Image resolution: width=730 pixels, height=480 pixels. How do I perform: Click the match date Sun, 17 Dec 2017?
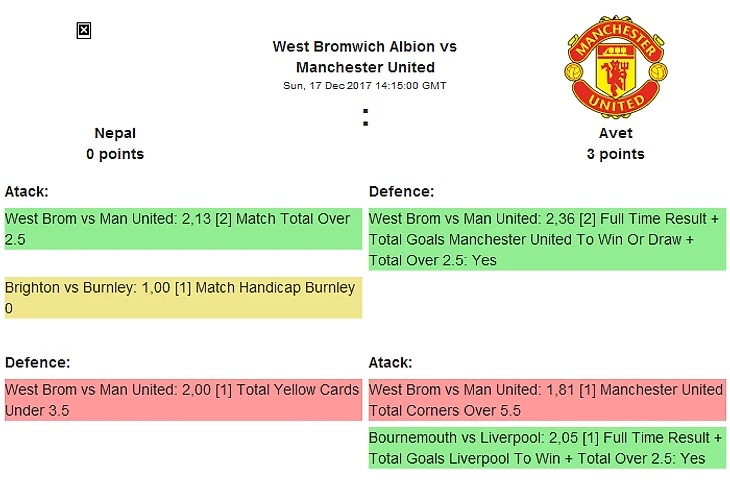[x=364, y=86]
